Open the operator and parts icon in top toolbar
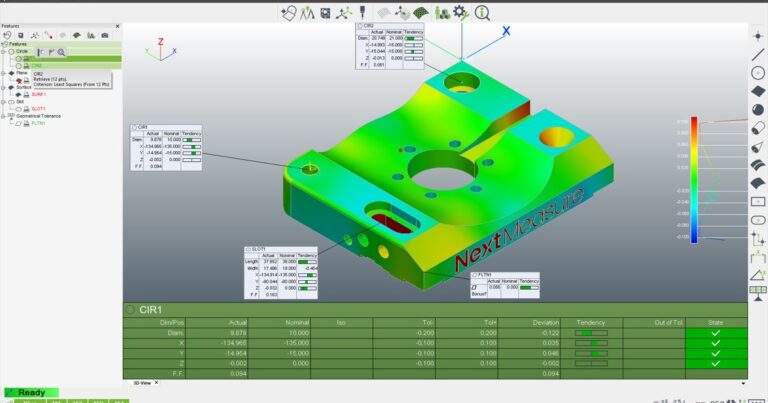This screenshot has height=403, width=768. coord(442,13)
